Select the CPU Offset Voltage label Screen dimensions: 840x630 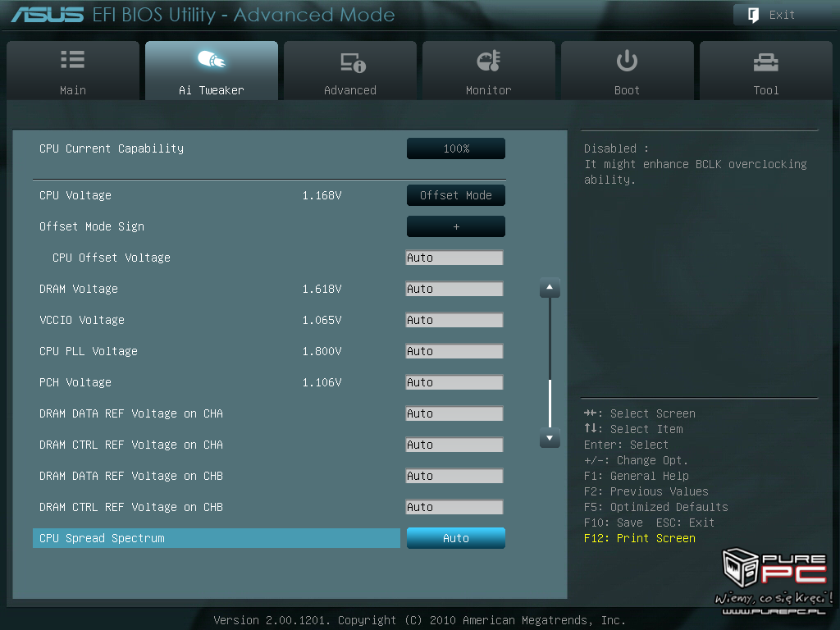tap(112, 258)
